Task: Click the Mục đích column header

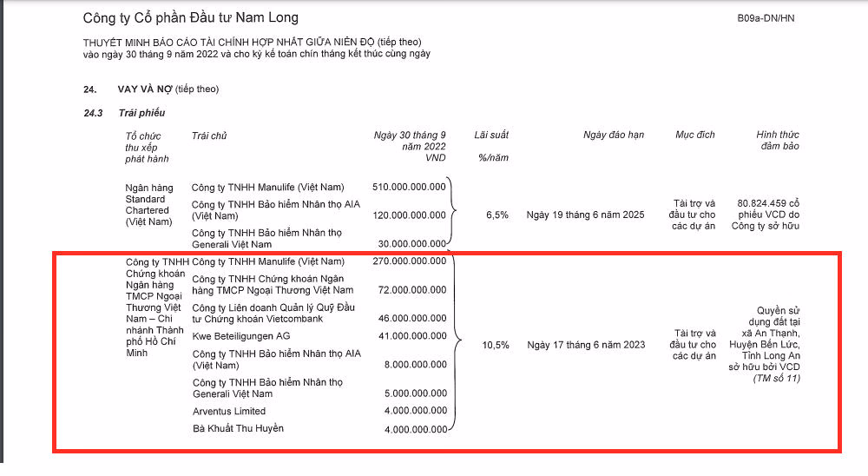Action: [x=694, y=135]
